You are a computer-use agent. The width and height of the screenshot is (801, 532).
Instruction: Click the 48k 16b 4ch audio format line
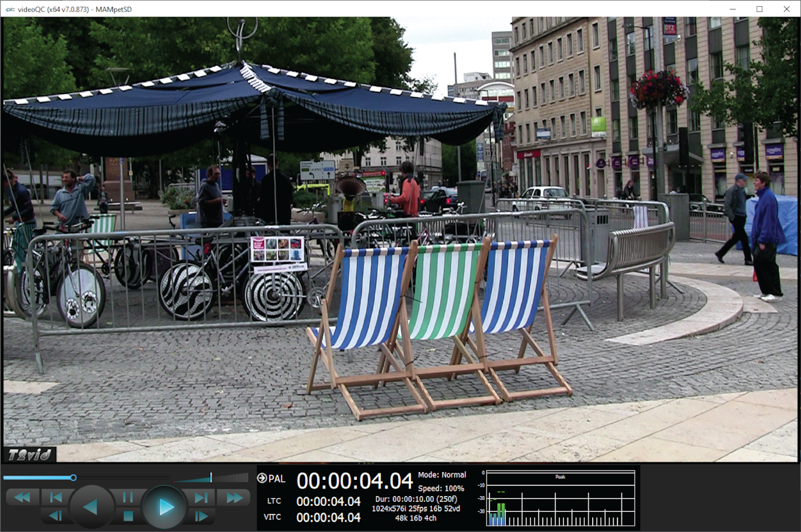(x=416, y=518)
